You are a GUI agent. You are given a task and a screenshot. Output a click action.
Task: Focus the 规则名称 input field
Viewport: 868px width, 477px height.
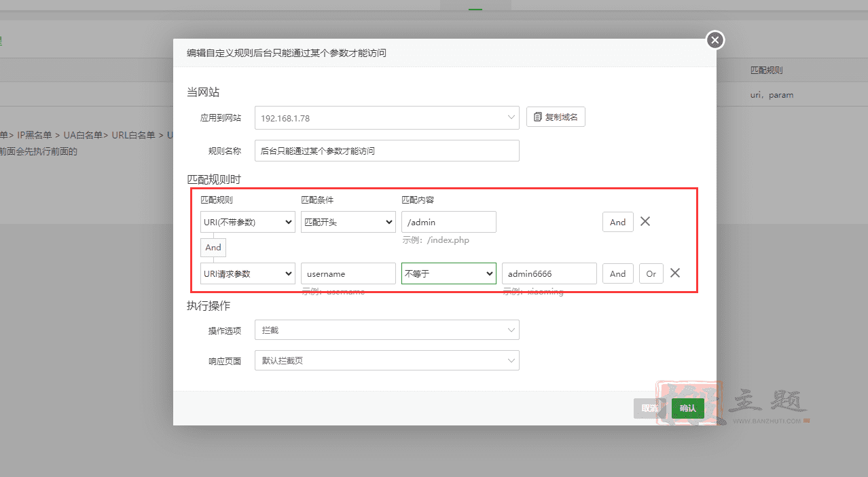coord(386,151)
